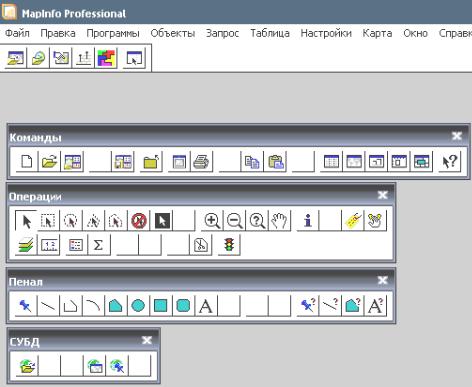This screenshot has width=472, height=387.
Task: Open Layer Control stacked-layers icon
Action: coord(26,245)
